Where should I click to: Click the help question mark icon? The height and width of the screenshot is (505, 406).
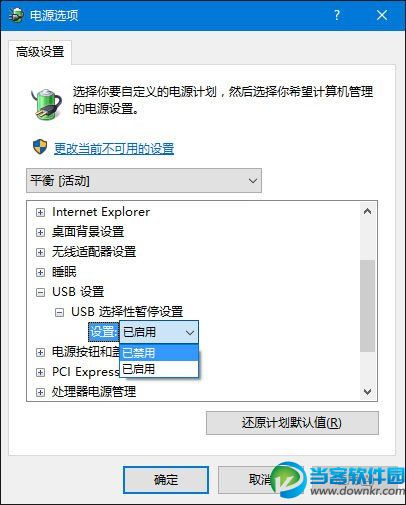(337, 15)
